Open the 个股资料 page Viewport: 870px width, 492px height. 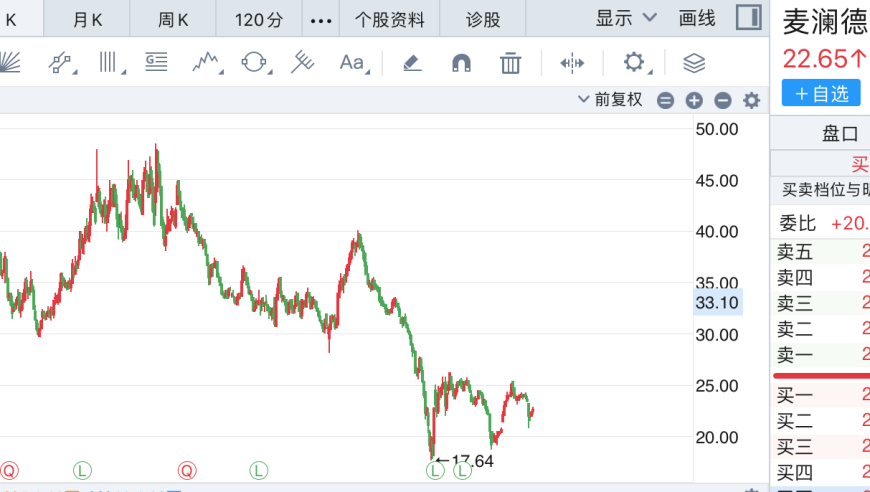pos(390,21)
